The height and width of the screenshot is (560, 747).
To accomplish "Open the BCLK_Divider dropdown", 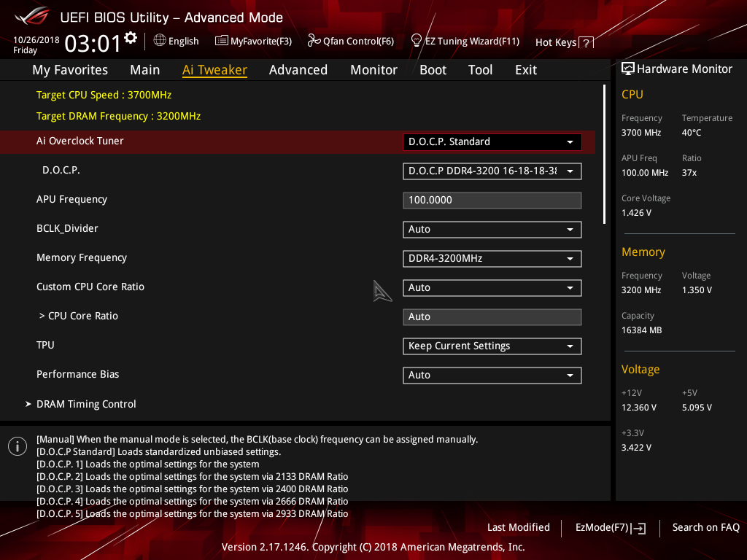I will pos(492,230).
